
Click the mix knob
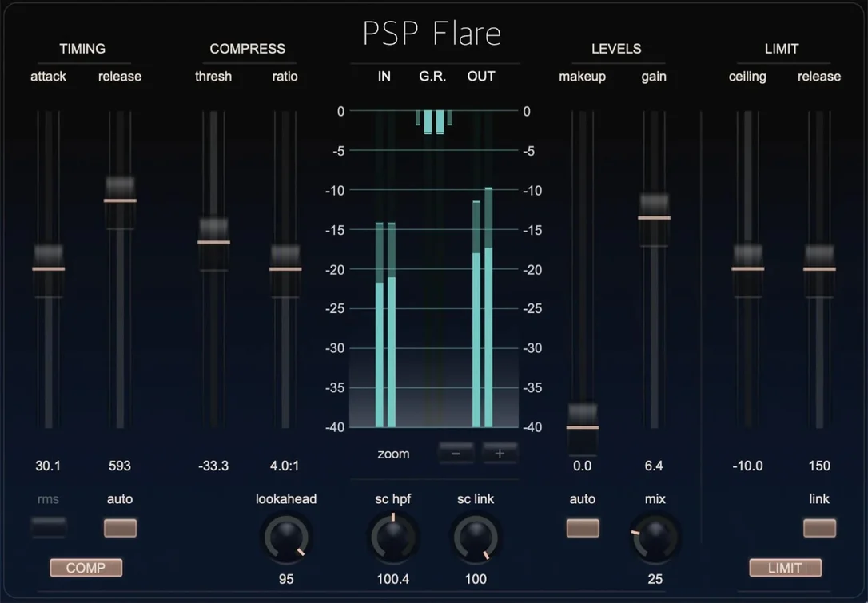(x=655, y=538)
